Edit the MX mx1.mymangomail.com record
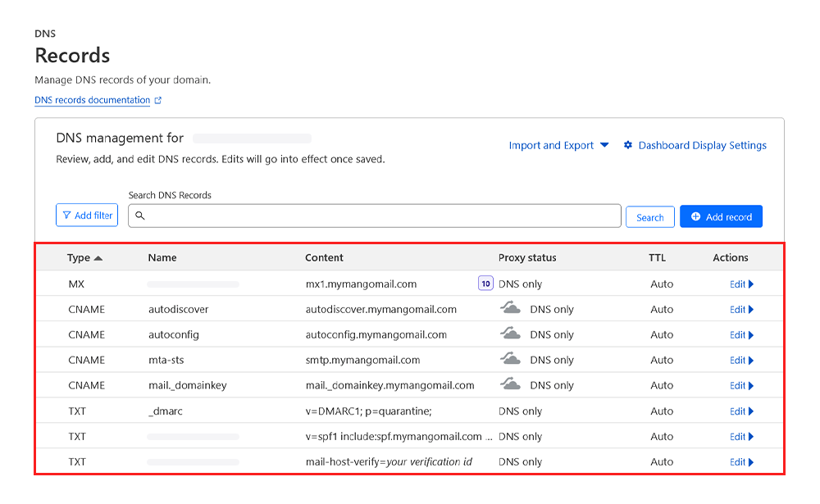Viewport: 820px width, 504px height. pos(741,284)
